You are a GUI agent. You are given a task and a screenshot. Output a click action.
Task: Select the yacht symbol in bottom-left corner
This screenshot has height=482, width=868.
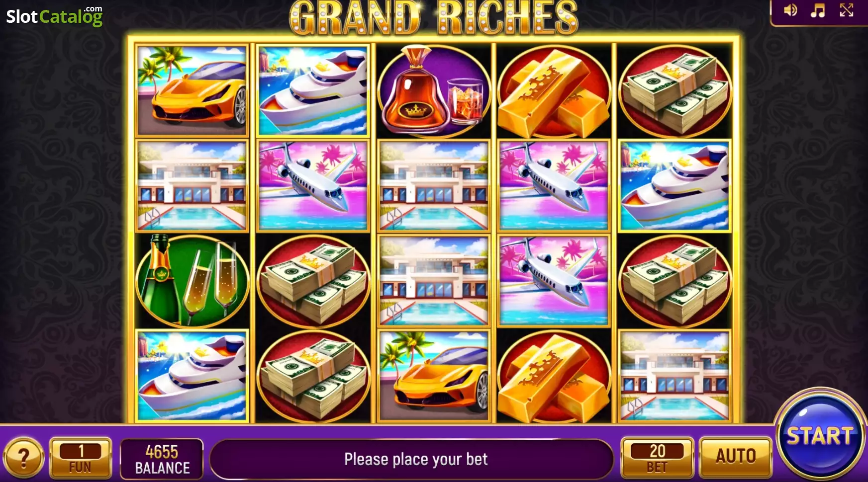pos(192,376)
